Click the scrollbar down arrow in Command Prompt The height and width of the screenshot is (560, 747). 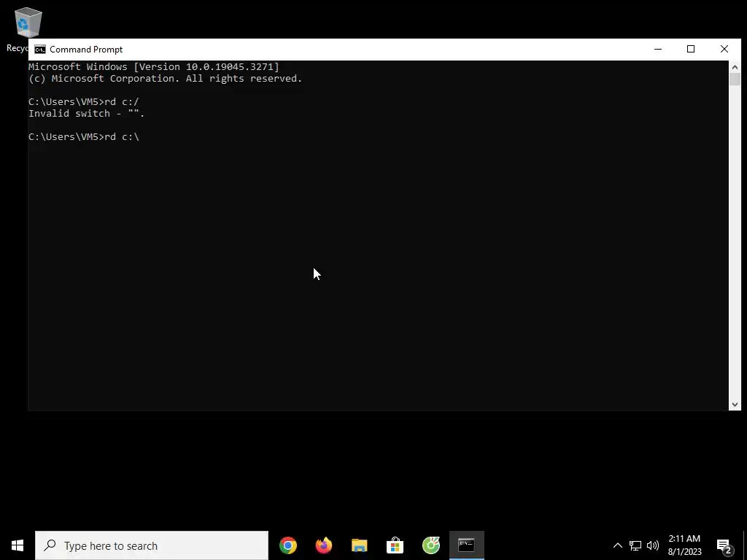(735, 404)
